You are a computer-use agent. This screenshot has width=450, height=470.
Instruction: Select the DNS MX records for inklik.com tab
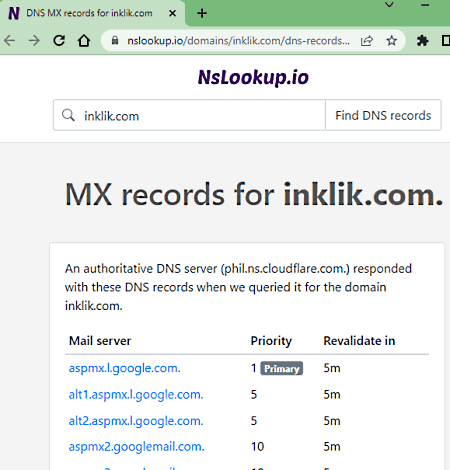[92, 13]
